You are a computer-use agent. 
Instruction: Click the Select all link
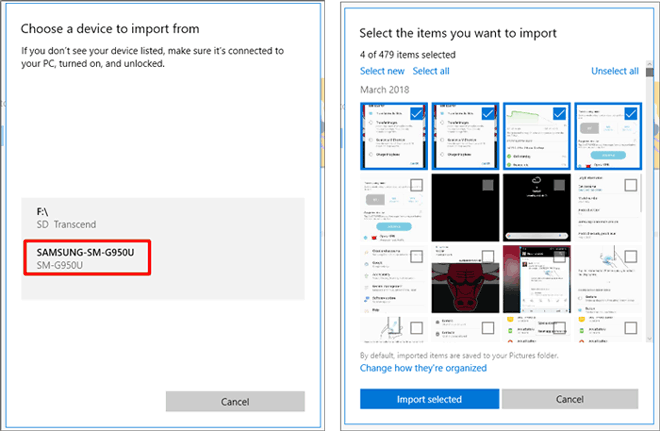click(431, 71)
